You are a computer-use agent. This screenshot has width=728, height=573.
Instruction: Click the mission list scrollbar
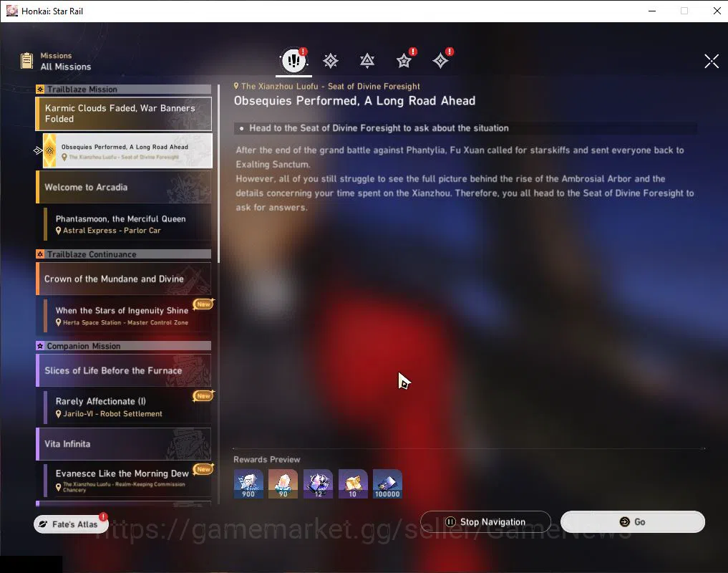click(218, 174)
